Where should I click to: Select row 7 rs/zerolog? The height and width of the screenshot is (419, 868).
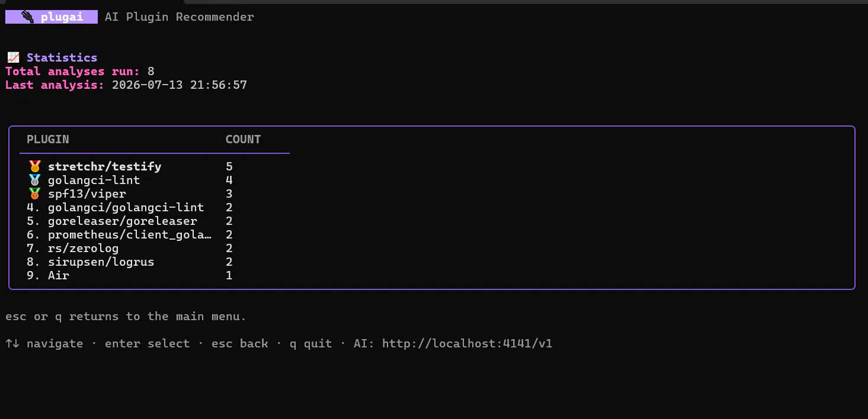coord(73,248)
